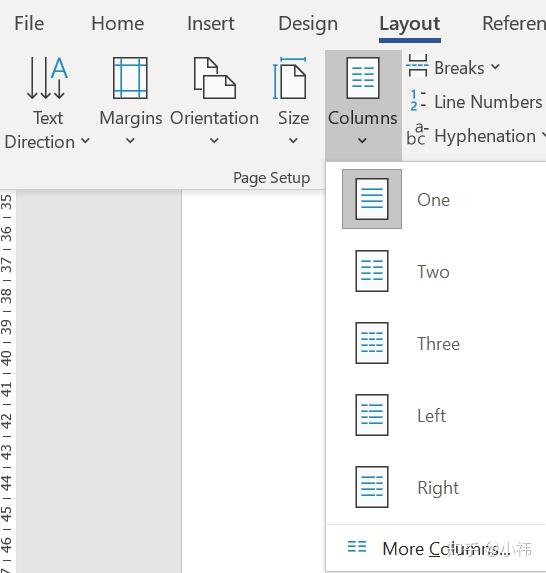Choose the Three columns layout thumbnail

[x=372, y=343]
